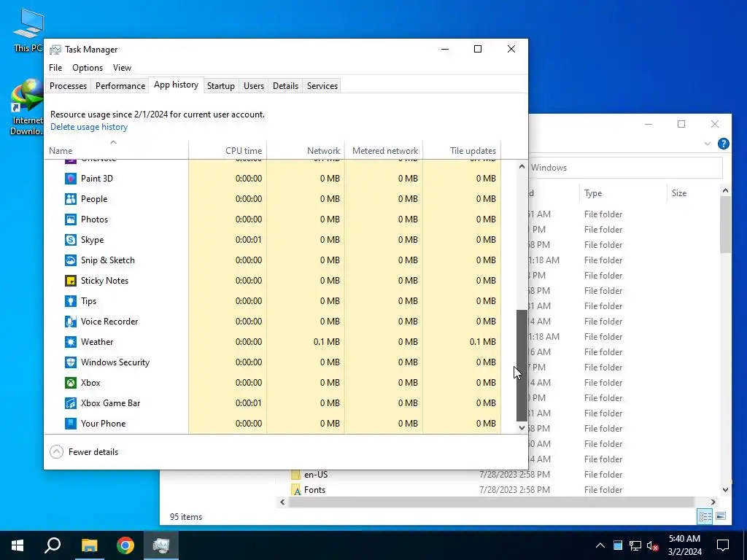
Task: Click the Xbox app icon
Action: (x=71, y=383)
